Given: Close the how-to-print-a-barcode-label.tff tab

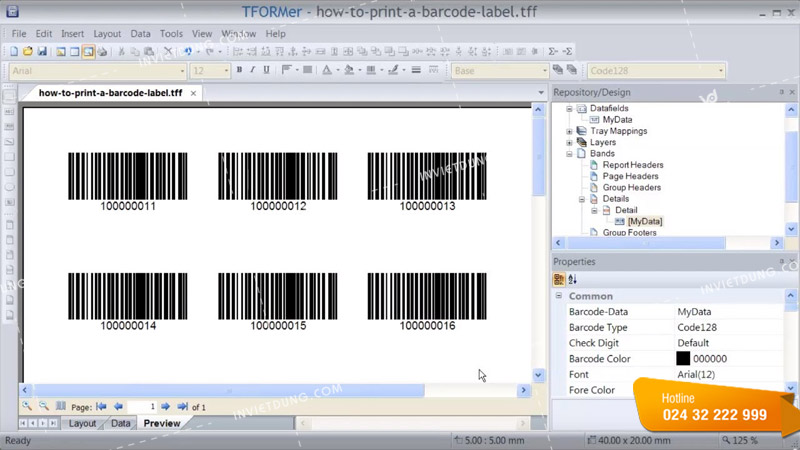Looking at the screenshot, I should pyautogui.click(x=193, y=93).
